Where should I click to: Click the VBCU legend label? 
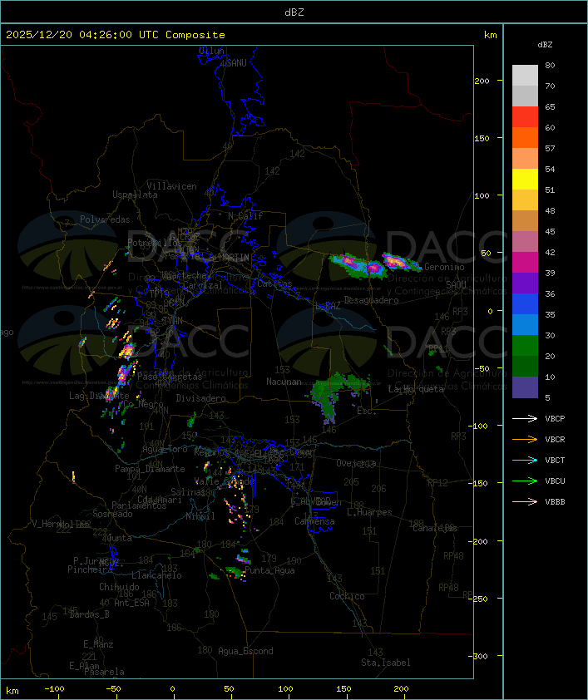555,481
